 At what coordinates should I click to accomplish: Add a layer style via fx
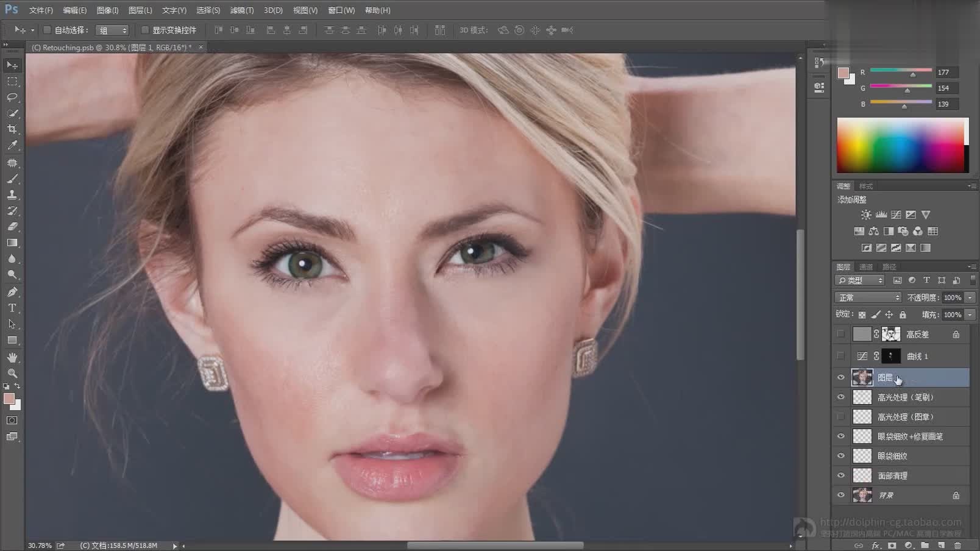click(876, 545)
